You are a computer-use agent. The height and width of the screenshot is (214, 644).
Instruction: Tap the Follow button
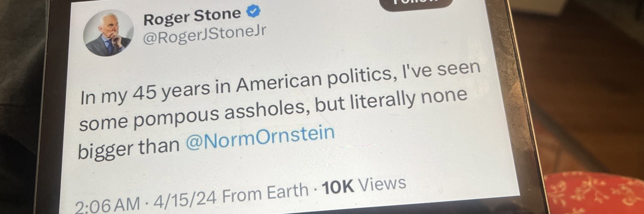coord(416,3)
